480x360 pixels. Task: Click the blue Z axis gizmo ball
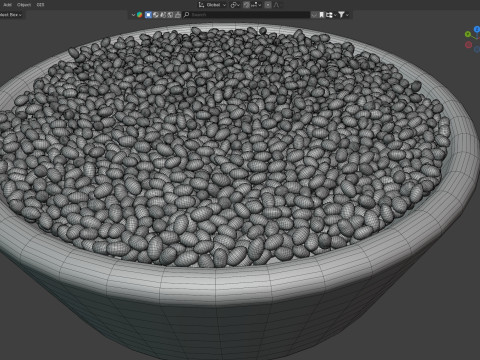tap(477, 30)
